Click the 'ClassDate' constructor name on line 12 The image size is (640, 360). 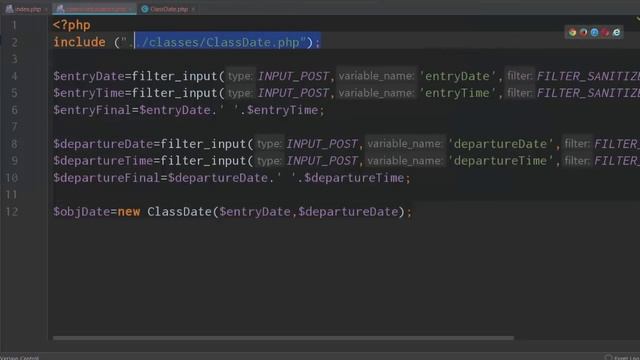179,211
